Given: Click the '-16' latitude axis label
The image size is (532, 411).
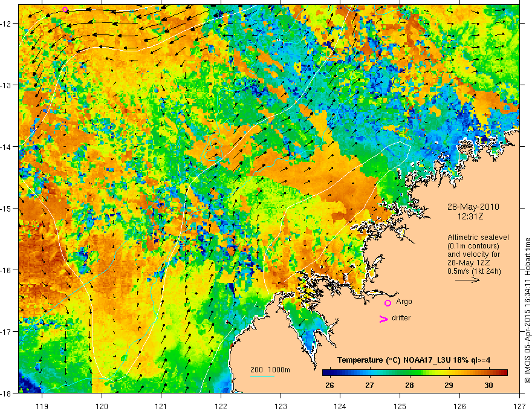Looking at the screenshot, I should (x=6, y=270).
